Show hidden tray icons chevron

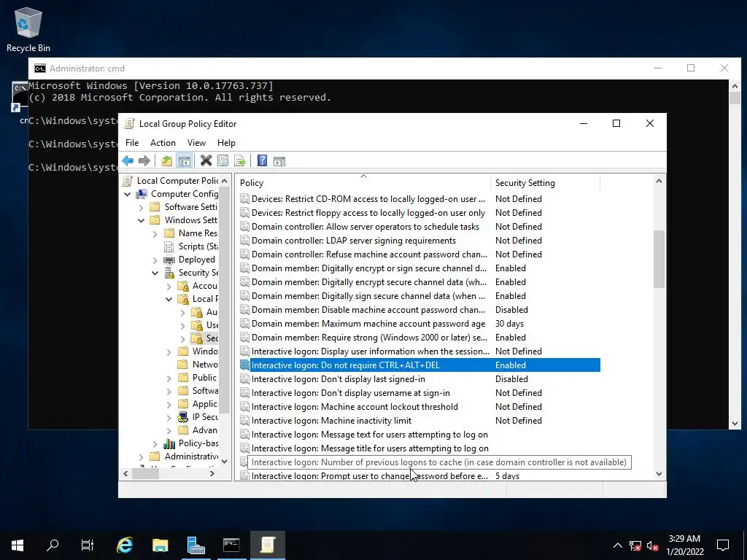pyautogui.click(x=617, y=545)
